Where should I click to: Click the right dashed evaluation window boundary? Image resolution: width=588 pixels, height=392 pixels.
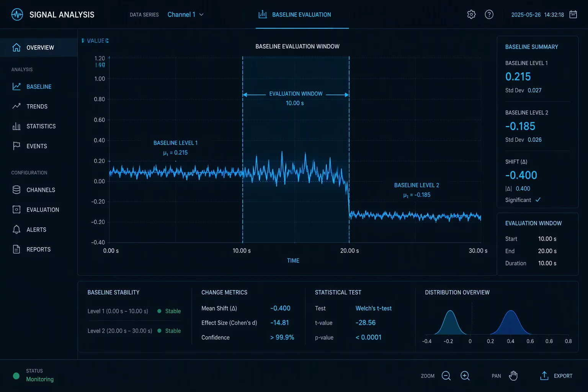point(349,149)
